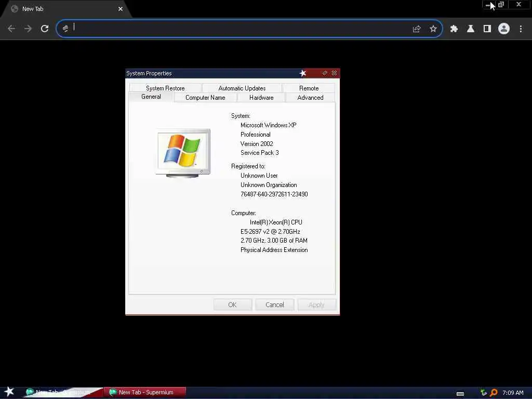Click the 'E5-2697 v2 @ 2.70GHz' text

270,231
